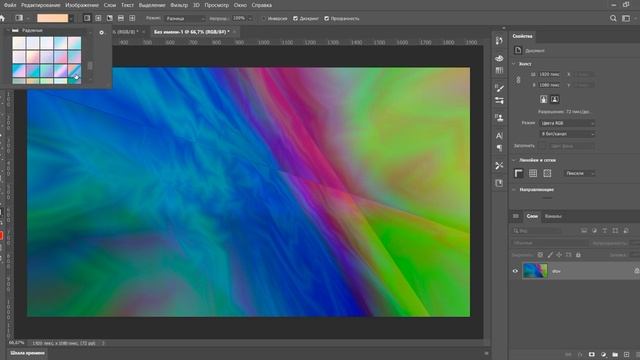Open the Paragraph panel icon
640x360 pixels.
pos(499,148)
